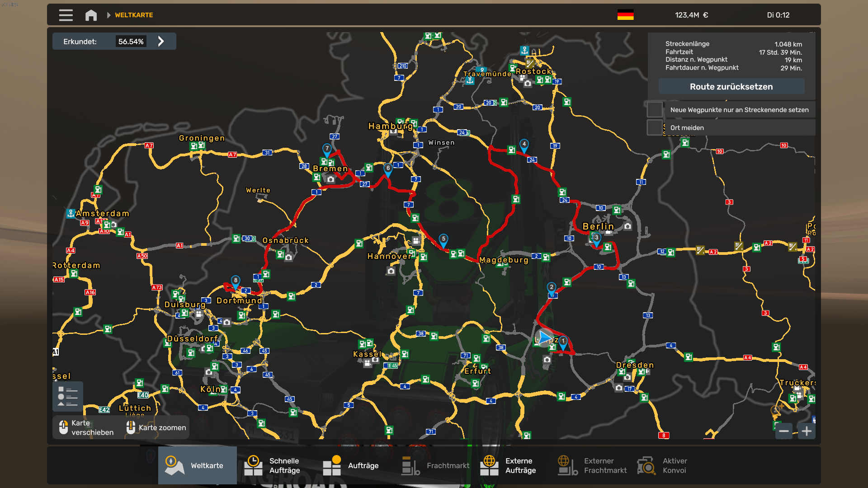Click the camera viewpoint icon below Hannover
The image size is (868, 488).
click(x=391, y=271)
